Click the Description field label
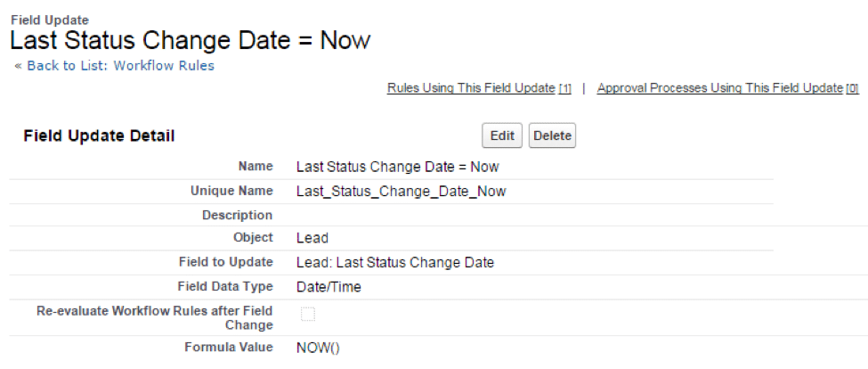 [x=237, y=215]
